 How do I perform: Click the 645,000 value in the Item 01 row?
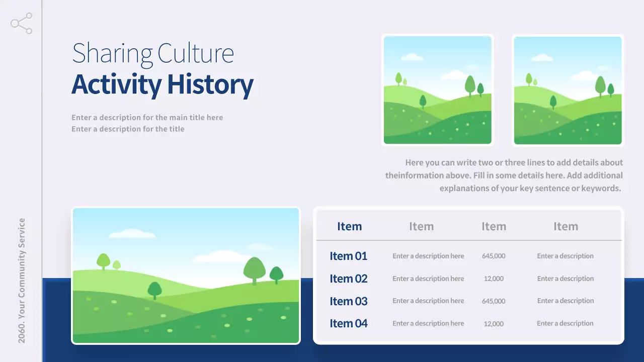493,256
